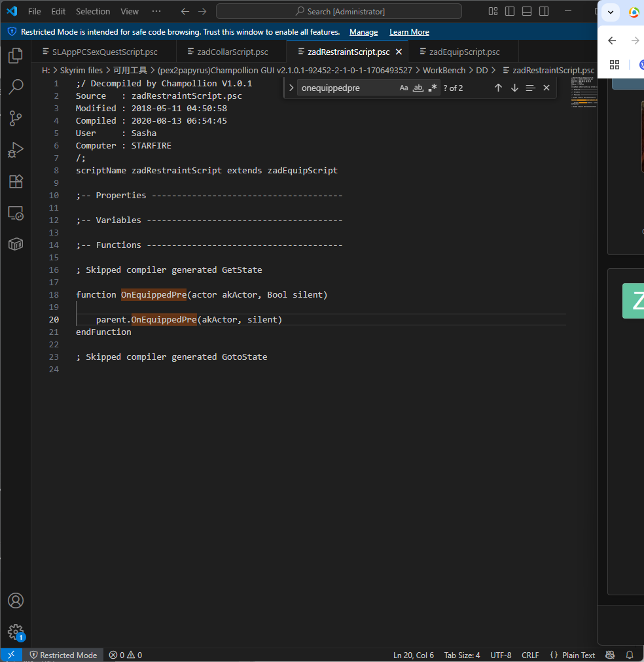
Task: Expand the replace field chevron in find
Action: (291, 88)
